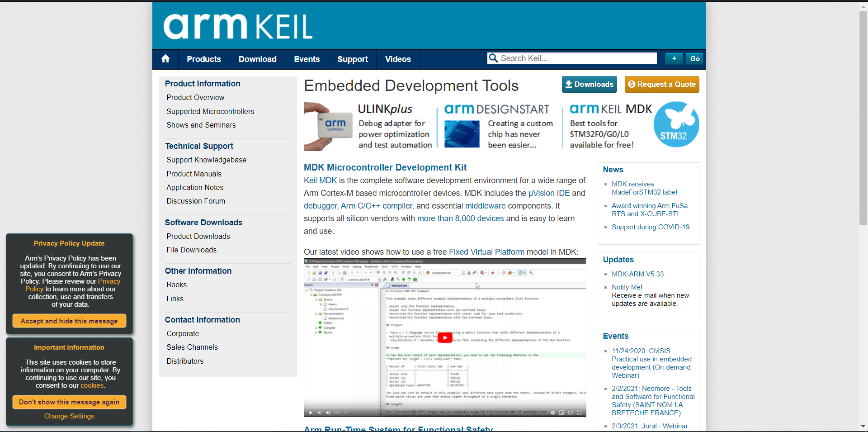Click the Downloads button
The image size is (868, 432).
coord(590,84)
